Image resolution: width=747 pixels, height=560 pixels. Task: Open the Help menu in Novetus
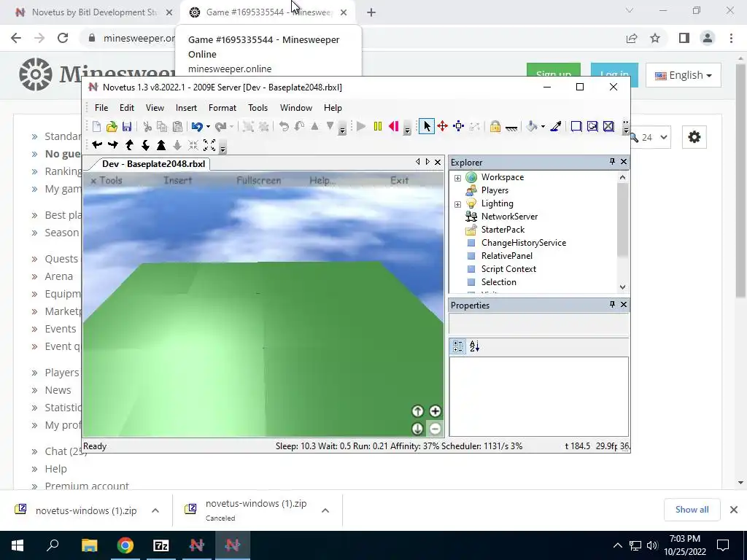[333, 108]
